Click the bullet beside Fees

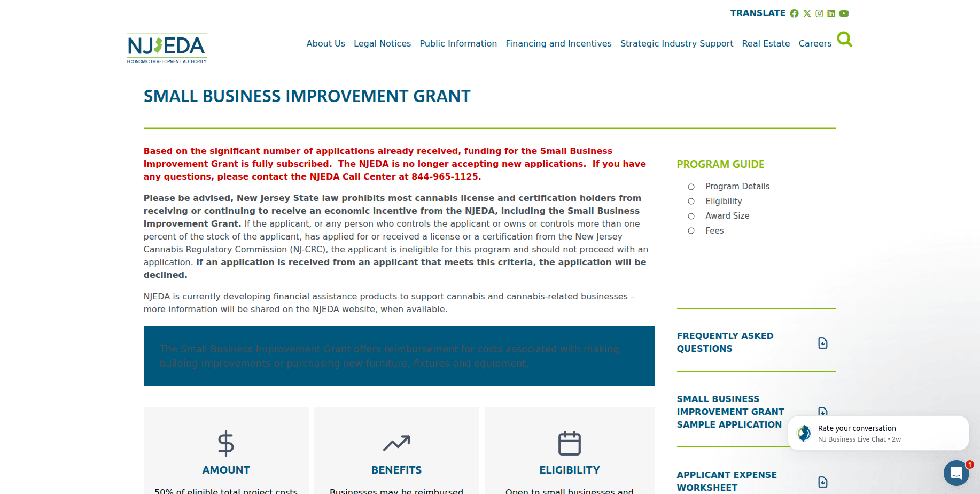691,231
